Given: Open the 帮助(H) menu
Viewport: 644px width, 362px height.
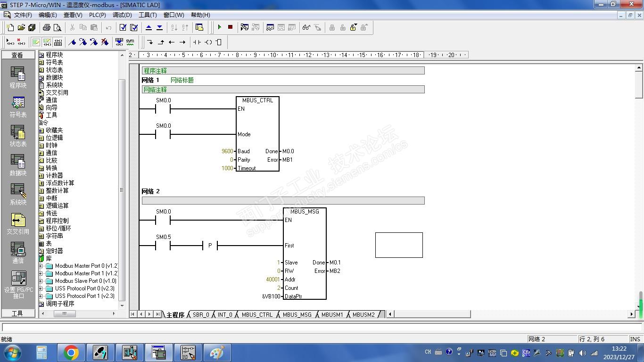Looking at the screenshot, I should tap(200, 15).
